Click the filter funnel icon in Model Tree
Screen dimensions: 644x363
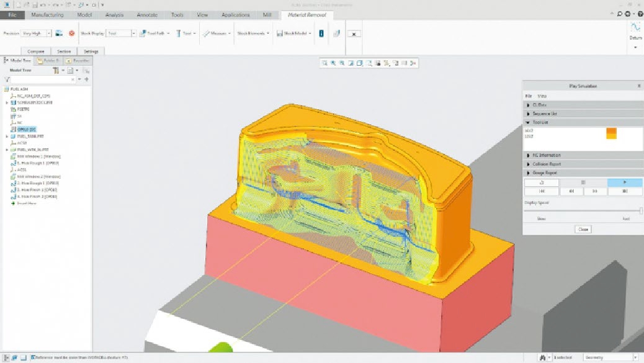tap(7, 79)
